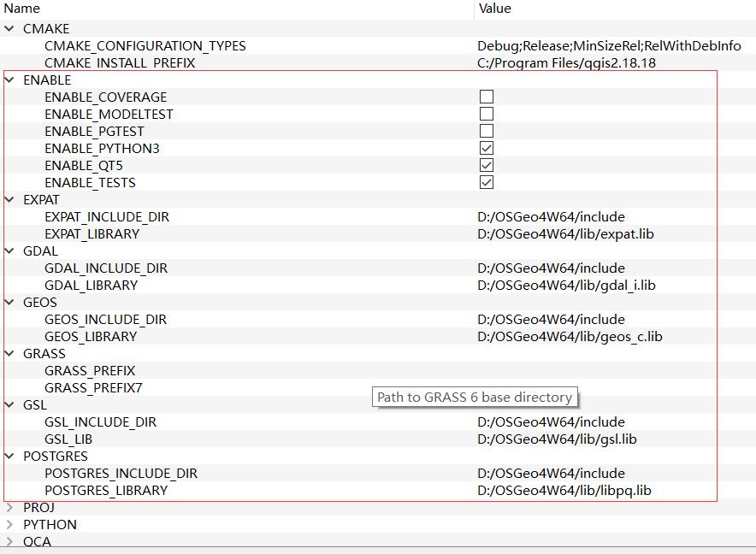This screenshot has width=756, height=554.
Task: Select the EXPAT_INCLUDE_DIR entry name
Action: (107, 217)
